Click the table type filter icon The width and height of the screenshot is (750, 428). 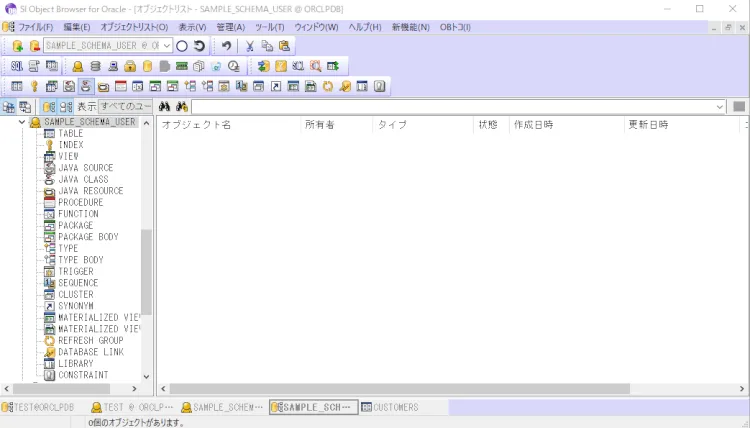pyautogui.click(x=17, y=86)
